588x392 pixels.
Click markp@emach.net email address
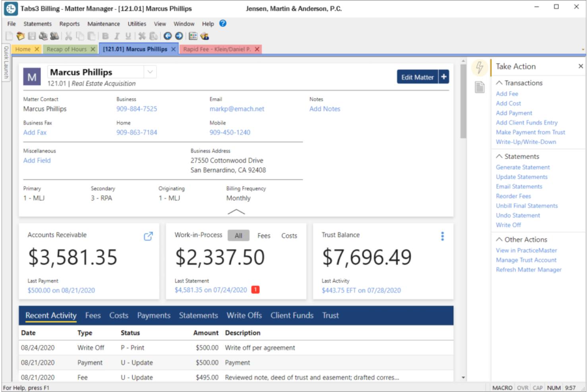pos(237,109)
